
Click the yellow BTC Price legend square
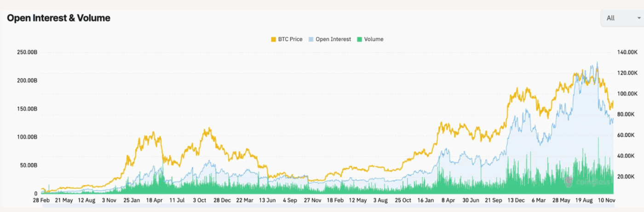(273, 40)
